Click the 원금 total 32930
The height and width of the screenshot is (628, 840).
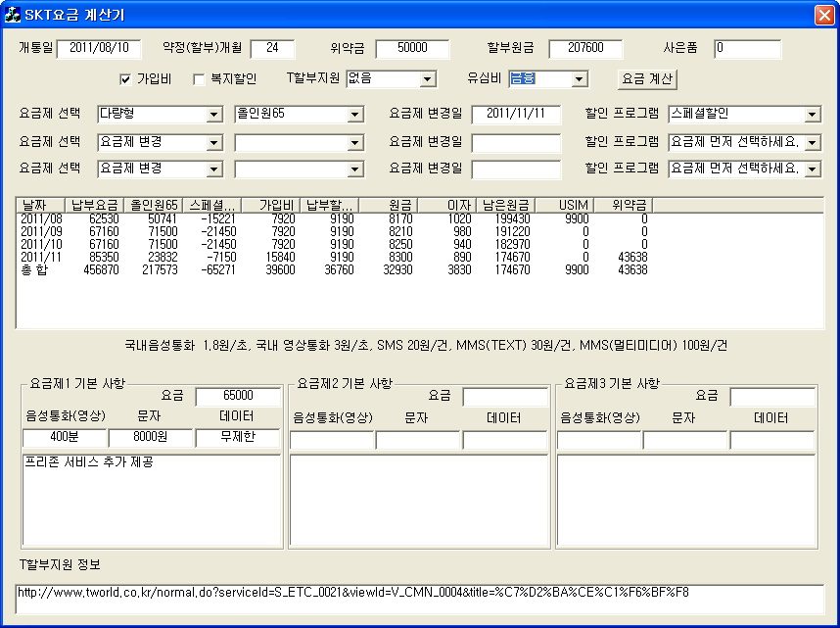tap(398, 270)
